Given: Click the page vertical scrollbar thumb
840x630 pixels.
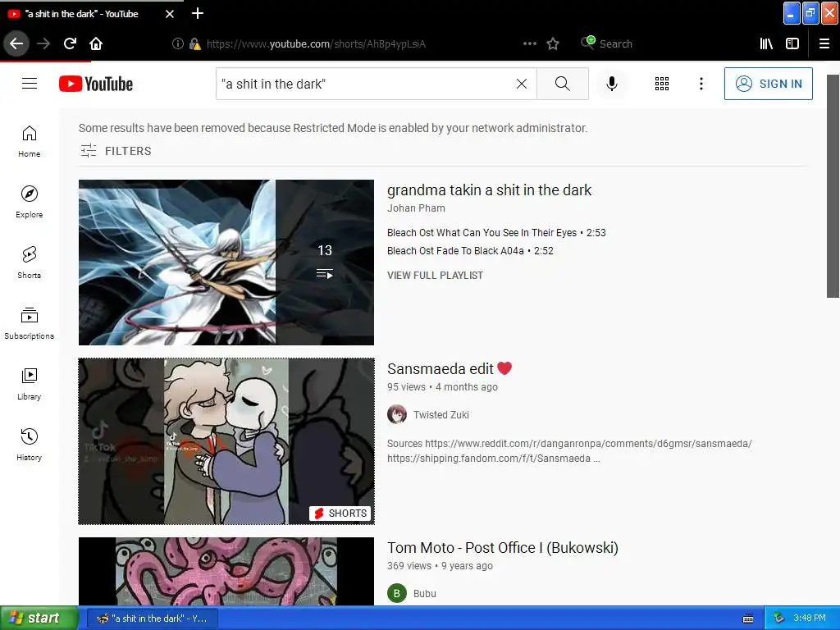Looking at the screenshot, I should click(x=833, y=186).
